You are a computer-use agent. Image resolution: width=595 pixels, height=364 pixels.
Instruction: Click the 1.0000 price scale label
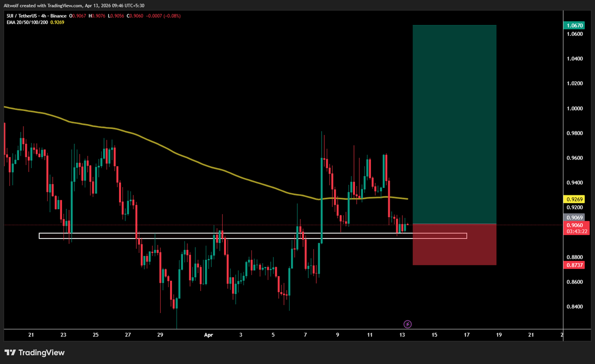point(574,109)
